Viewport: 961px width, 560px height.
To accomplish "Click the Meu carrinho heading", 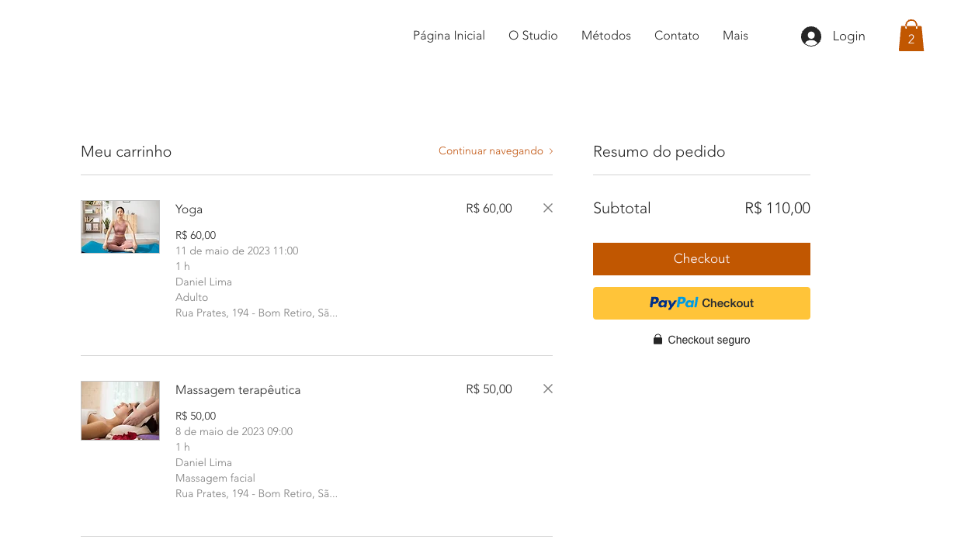I will (x=126, y=152).
